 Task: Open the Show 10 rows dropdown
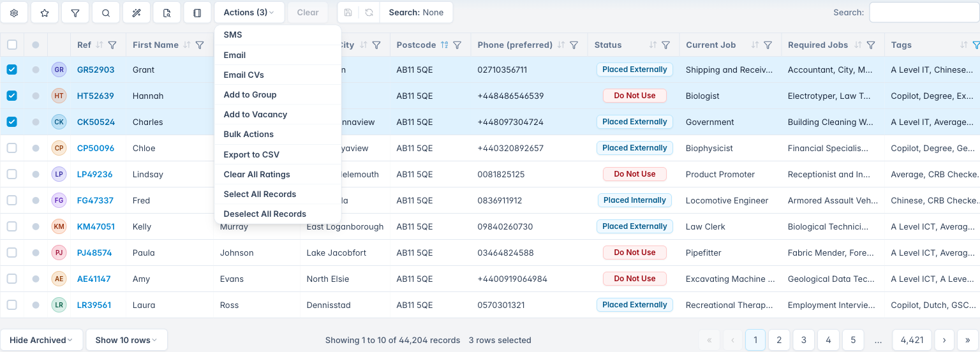(126, 340)
